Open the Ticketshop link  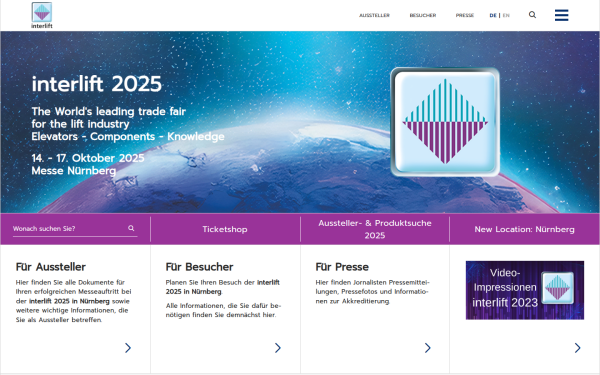click(225, 229)
